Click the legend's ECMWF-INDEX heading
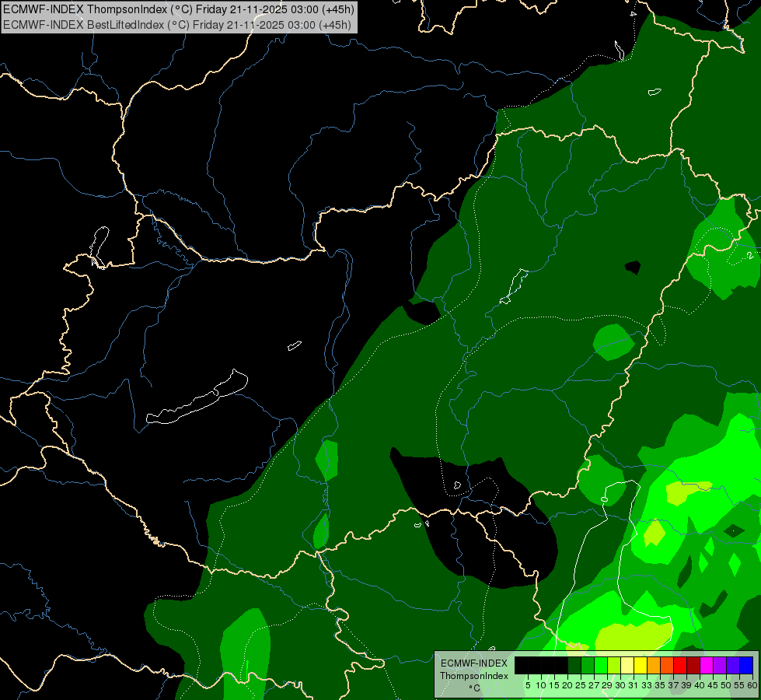This screenshot has height=700, width=761. coord(474,663)
